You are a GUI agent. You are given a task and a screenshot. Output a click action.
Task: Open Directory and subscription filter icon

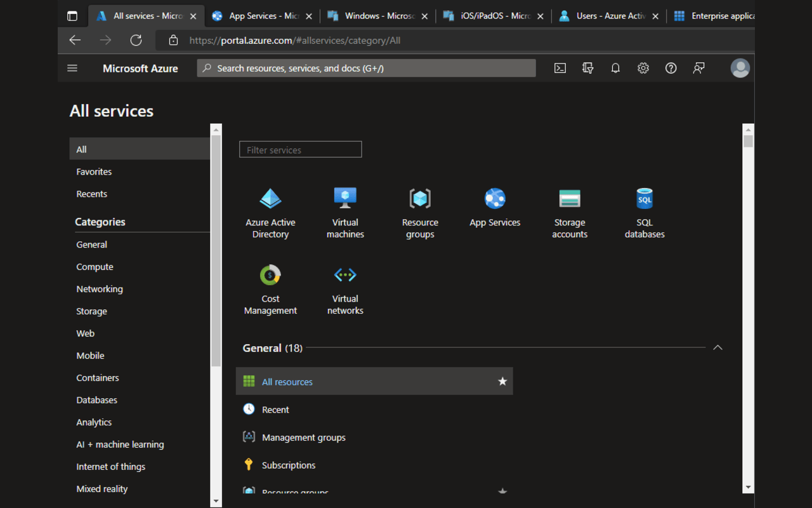[x=587, y=68]
